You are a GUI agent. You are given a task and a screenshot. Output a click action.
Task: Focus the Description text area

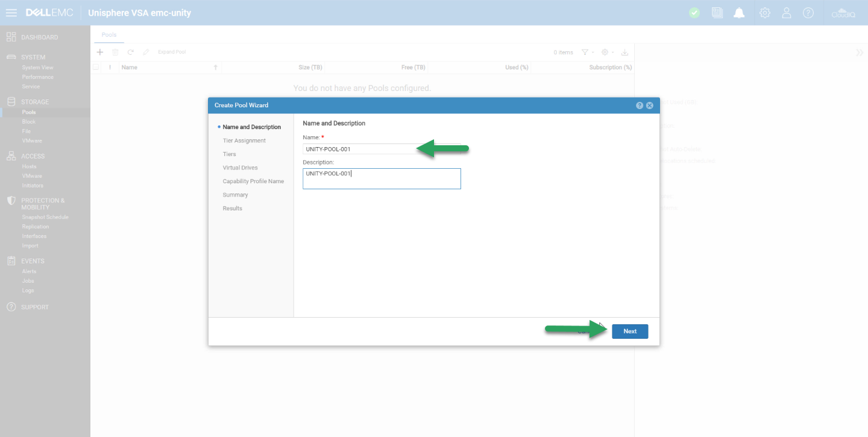pos(382,178)
